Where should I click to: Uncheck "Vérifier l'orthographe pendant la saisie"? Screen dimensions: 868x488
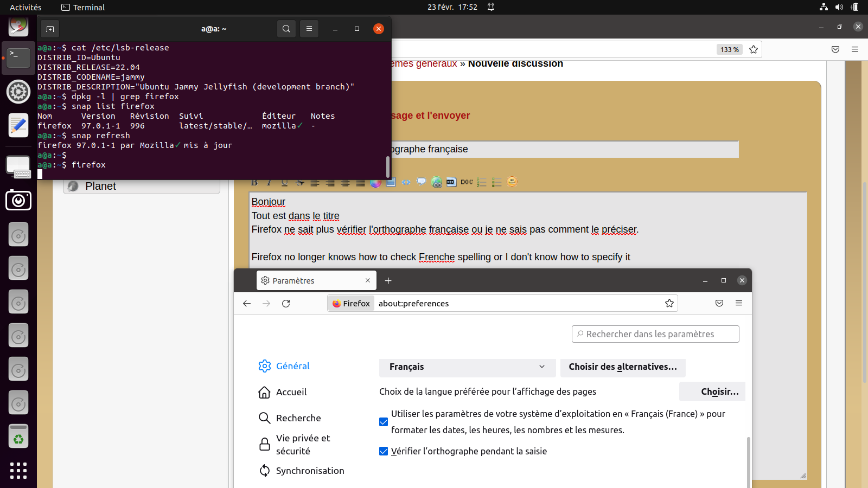(384, 451)
